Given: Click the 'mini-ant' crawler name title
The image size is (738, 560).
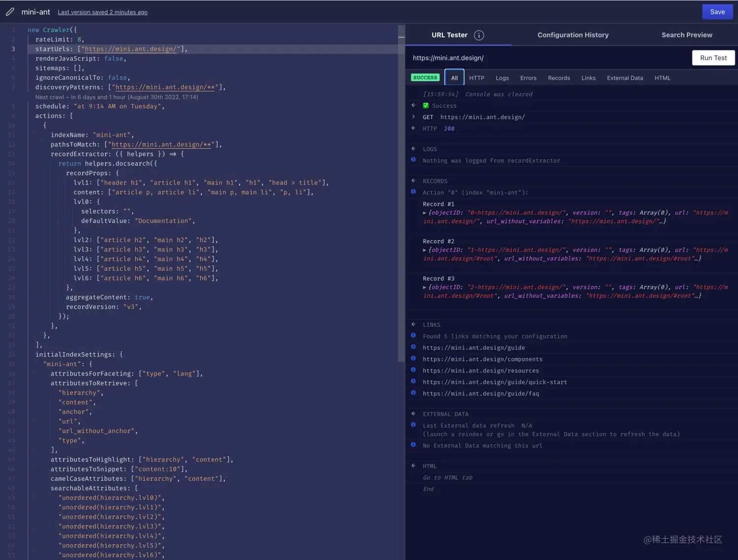Looking at the screenshot, I should pyautogui.click(x=36, y=12).
